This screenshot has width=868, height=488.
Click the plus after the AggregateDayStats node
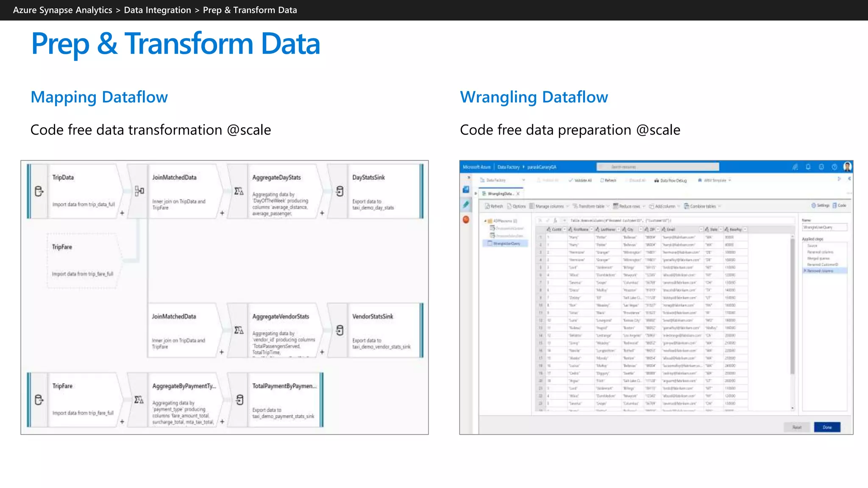[x=322, y=213]
